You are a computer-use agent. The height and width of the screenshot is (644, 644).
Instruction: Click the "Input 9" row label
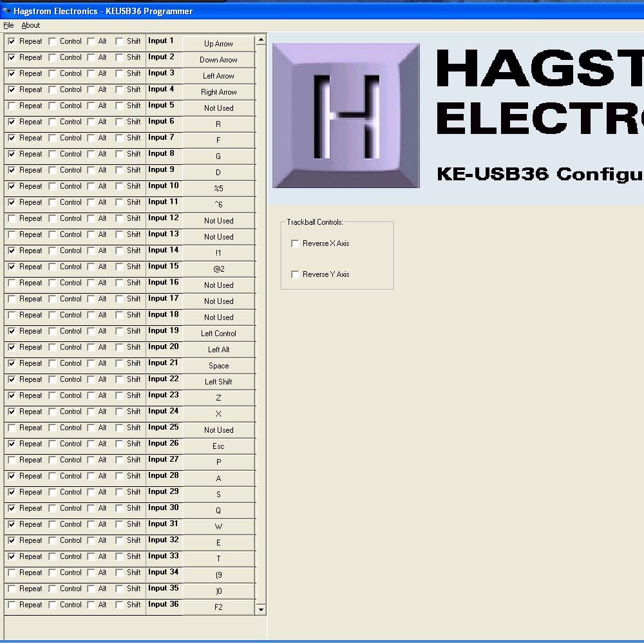tap(161, 169)
